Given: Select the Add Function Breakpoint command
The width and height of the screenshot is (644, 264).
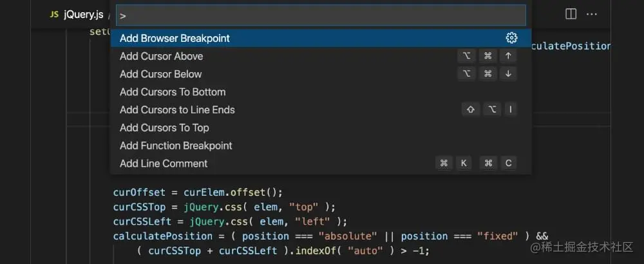Looking at the screenshot, I should click(x=176, y=146).
